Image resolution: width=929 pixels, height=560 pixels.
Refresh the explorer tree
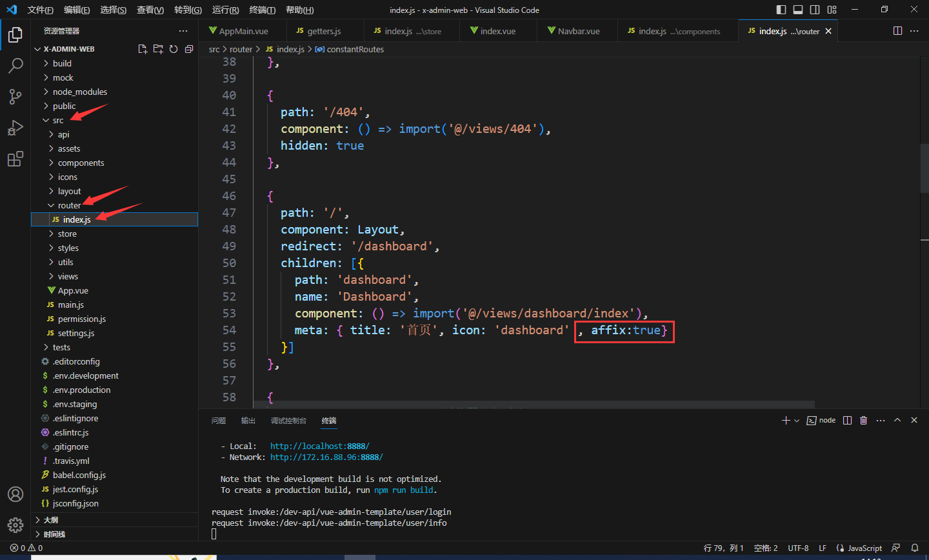click(x=174, y=49)
